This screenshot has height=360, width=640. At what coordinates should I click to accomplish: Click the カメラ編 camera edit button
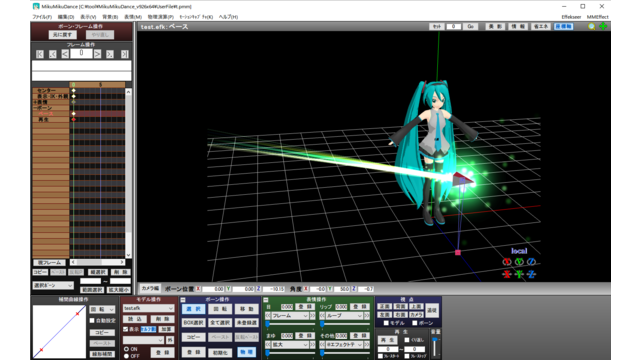point(150,289)
